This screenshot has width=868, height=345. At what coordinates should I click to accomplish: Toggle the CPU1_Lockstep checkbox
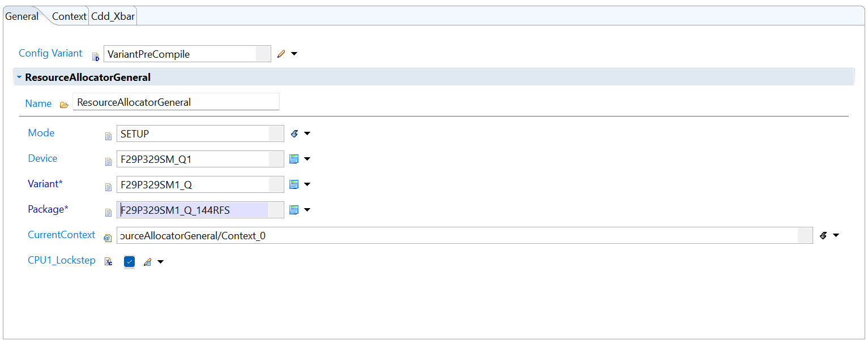coord(129,262)
